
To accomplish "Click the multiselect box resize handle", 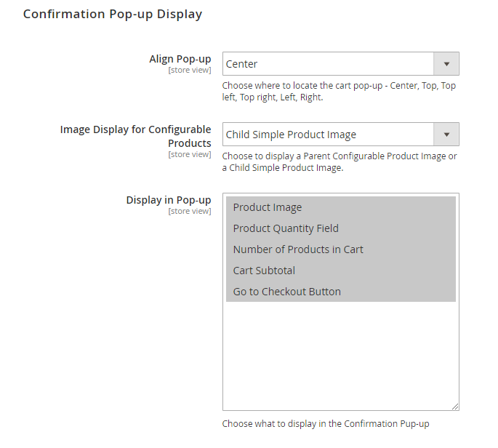I will [455, 407].
